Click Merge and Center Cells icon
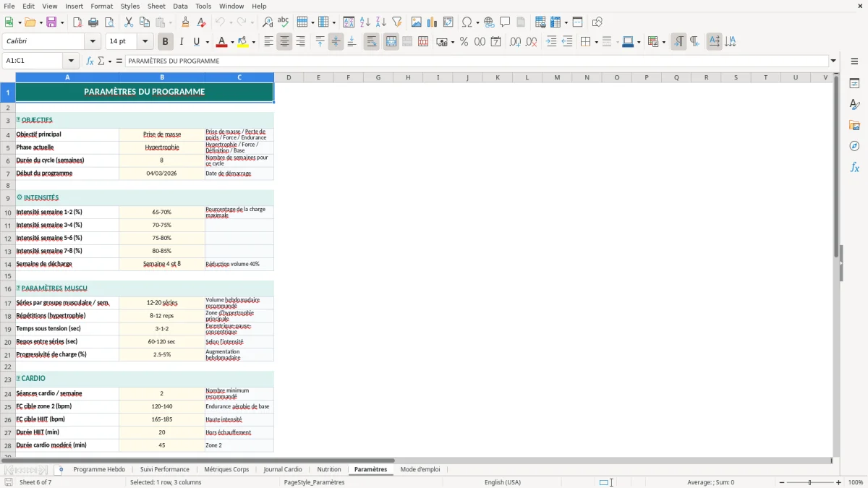The height and width of the screenshot is (488, 868). [391, 42]
